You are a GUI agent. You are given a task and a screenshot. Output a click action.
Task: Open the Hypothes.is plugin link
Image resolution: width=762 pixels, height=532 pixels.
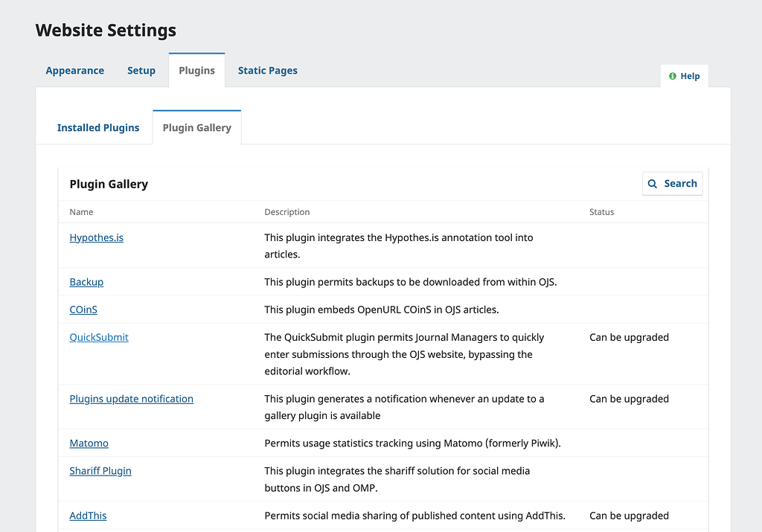(x=97, y=238)
